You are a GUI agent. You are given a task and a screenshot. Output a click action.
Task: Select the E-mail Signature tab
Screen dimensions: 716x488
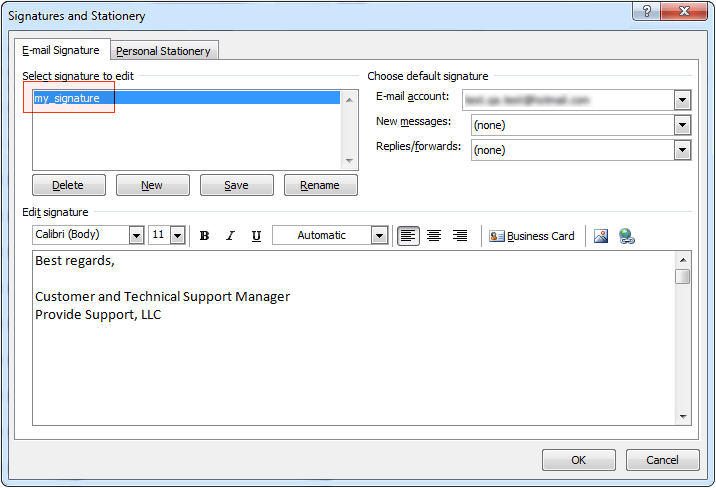(61, 50)
